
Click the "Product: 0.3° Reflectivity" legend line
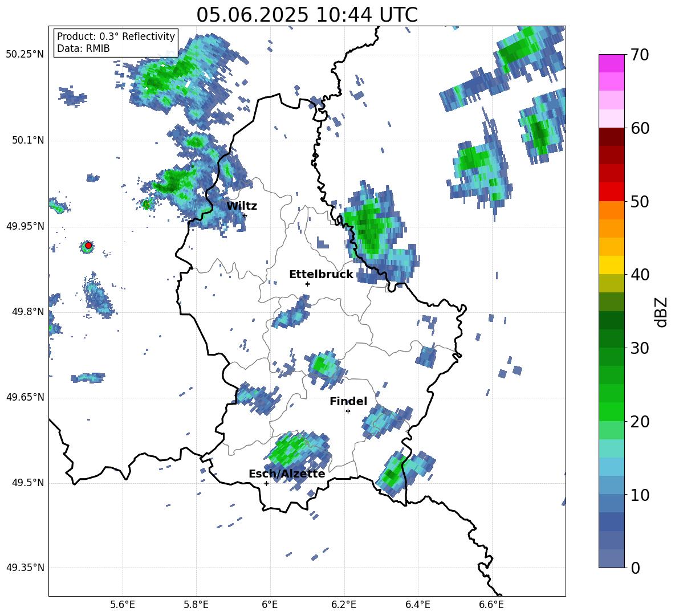click(x=116, y=36)
